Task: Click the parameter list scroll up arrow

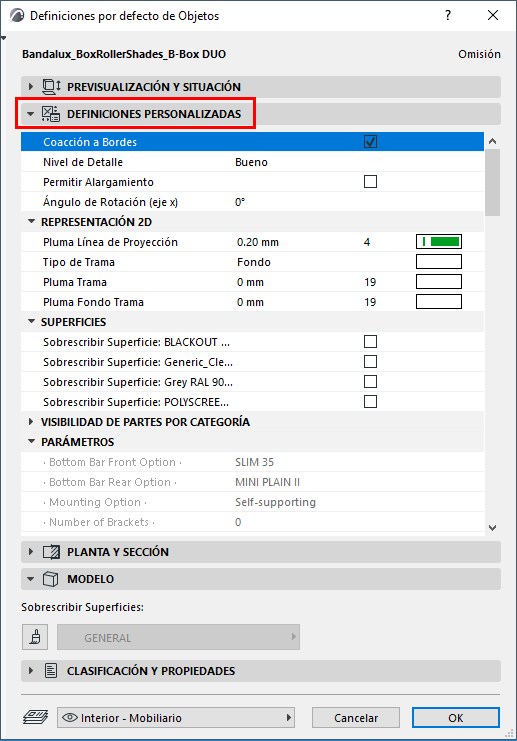Action: [492, 141]
